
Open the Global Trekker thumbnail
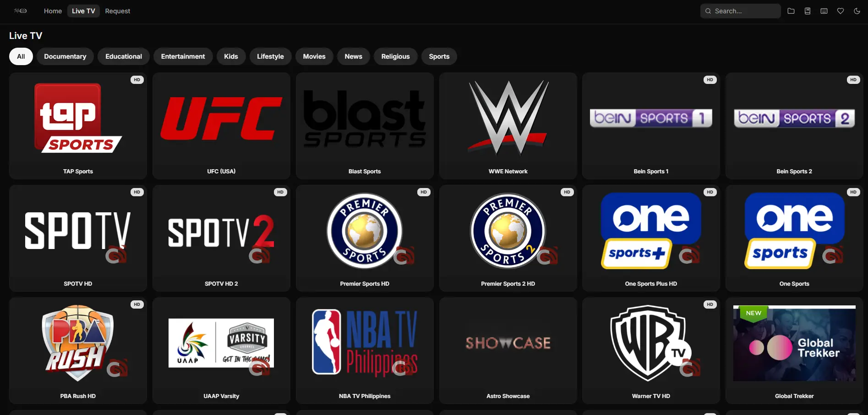(x=794, y=343)
